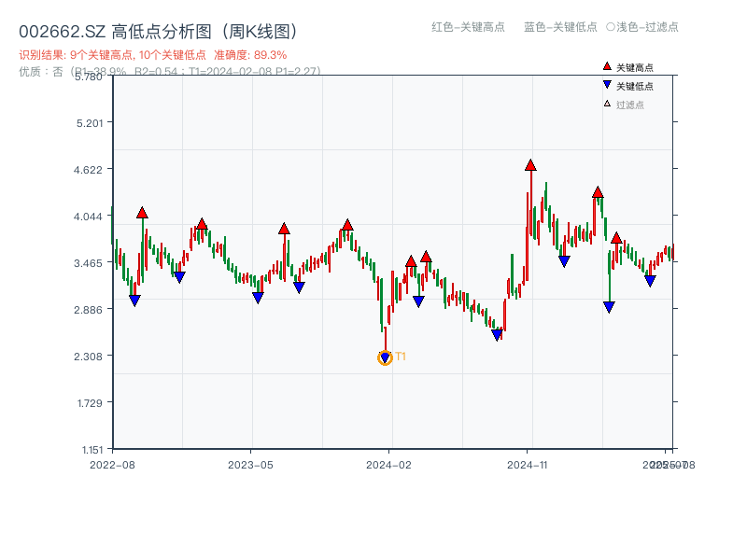Click the orange T1 text label

tap(401, 357)
